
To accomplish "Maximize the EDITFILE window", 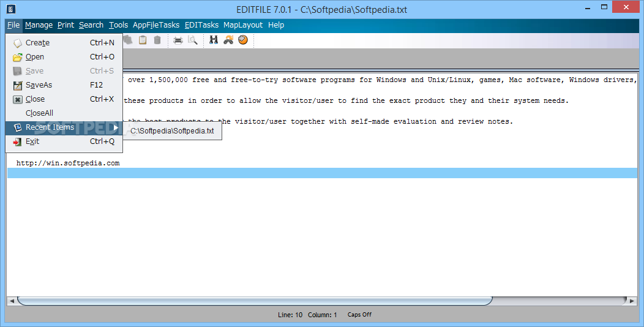I will tap(604, 7).
